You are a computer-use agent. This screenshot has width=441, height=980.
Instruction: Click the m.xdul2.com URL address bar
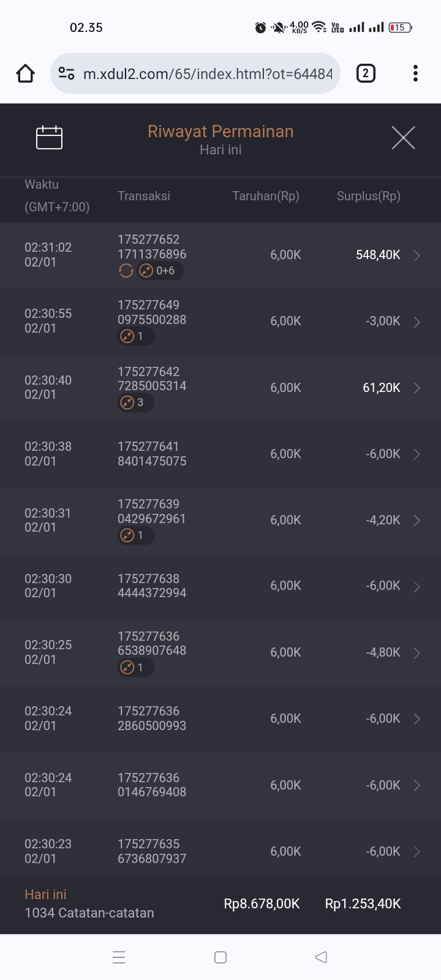207,73
